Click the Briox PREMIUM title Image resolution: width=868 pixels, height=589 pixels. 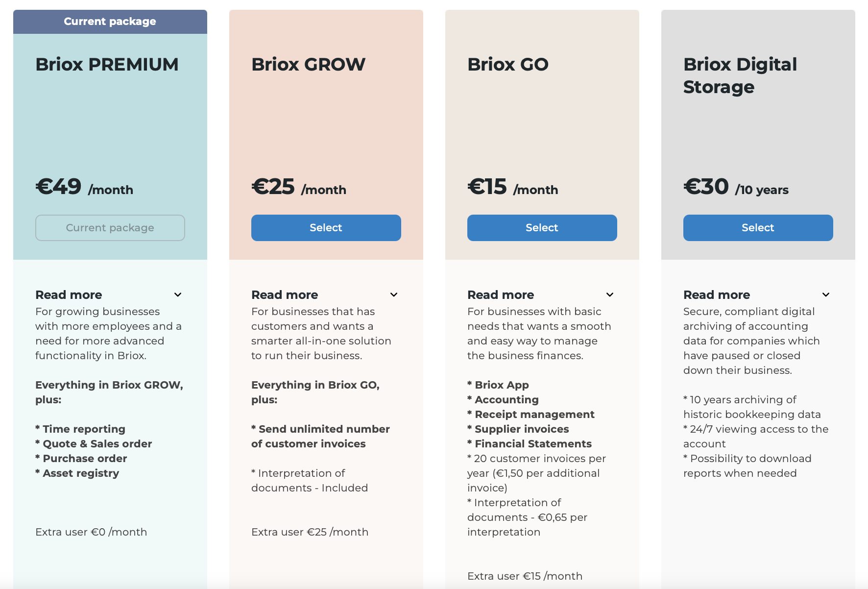click(x=107, y=64)
